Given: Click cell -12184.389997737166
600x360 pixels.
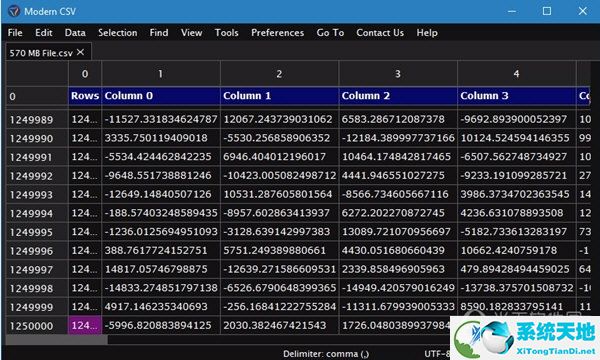Looking at the screenshot, I should [x=398, y=138].
